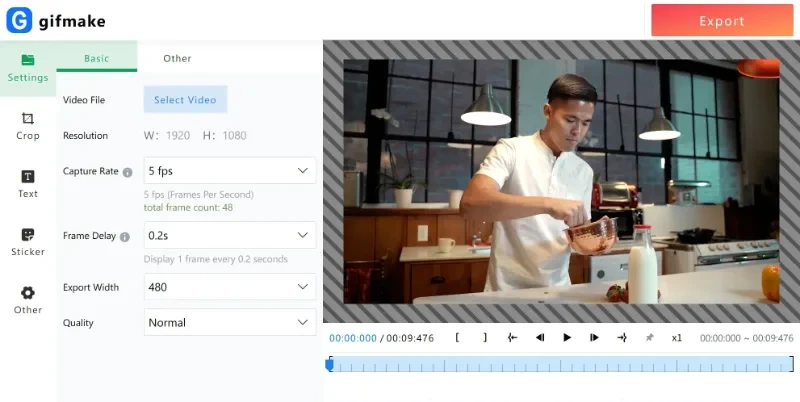The width and height of the screenshot is (800, 402).
Task: Switch to the Basic tab
Action: click(96, 58)
